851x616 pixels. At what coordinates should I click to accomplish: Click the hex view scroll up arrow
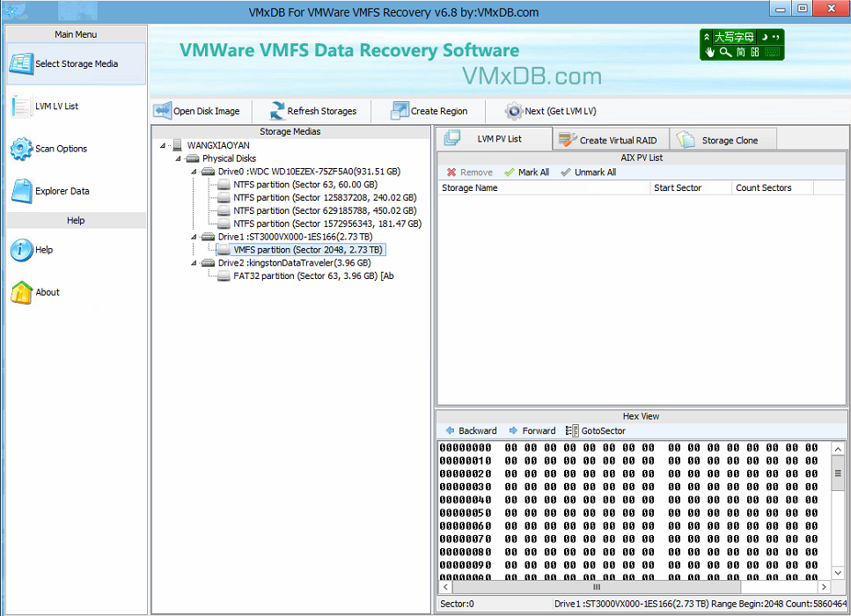[838, 449]
